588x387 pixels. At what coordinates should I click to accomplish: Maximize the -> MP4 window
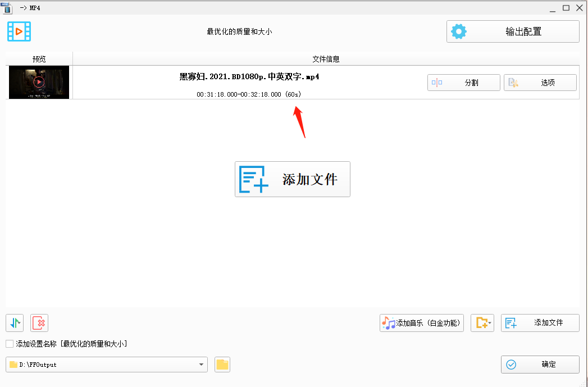(x=566, y=8)
